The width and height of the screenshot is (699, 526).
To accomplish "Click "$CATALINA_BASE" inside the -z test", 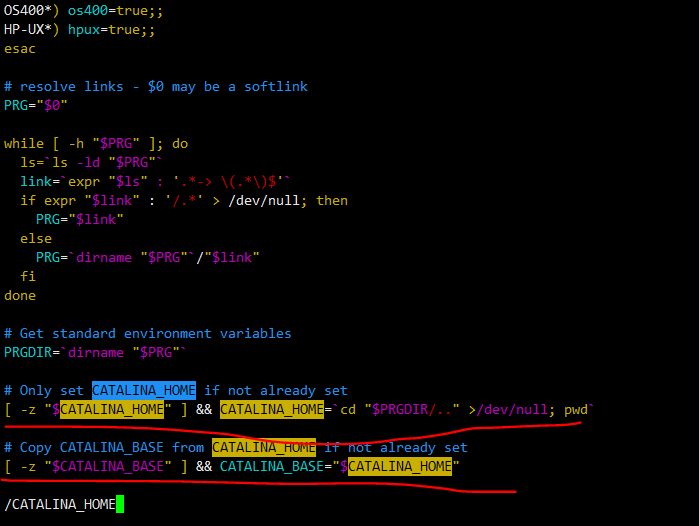I will tap(108, 466).
